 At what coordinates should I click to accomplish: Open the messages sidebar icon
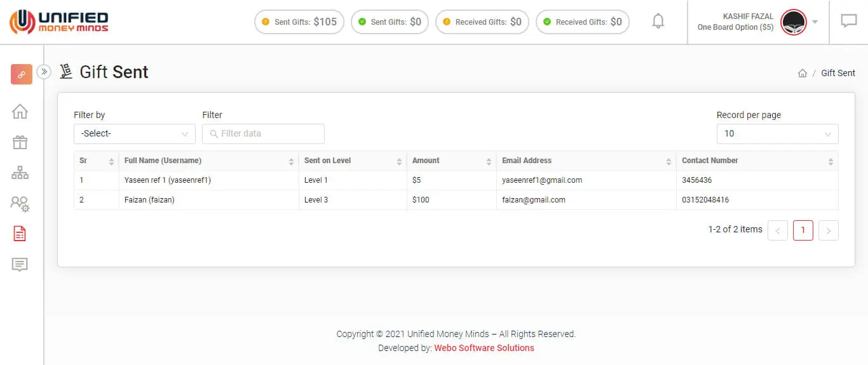pyautogui.click(x=20, y=265)
